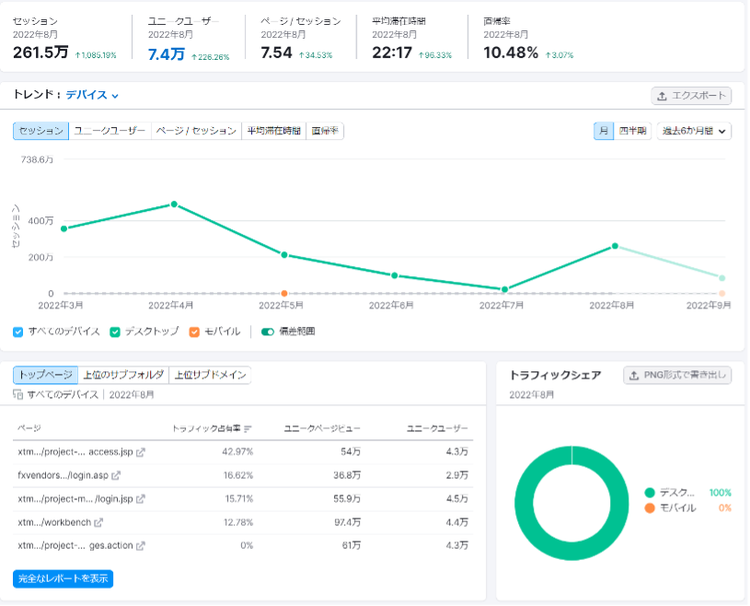This screenshot has height=606, width=750.
Task: Click the 直帰率 10.48% value
Action: [511, 53]
